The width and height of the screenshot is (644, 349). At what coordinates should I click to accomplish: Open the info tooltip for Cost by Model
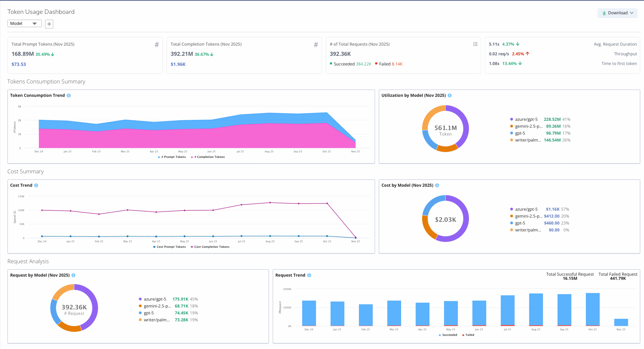(x=437, y=185)
